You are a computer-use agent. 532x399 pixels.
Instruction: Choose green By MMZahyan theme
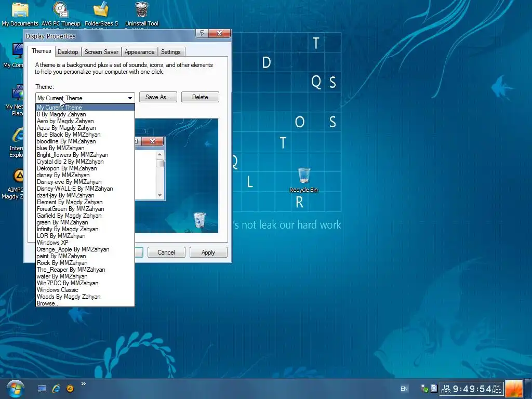tap(85, 222)
